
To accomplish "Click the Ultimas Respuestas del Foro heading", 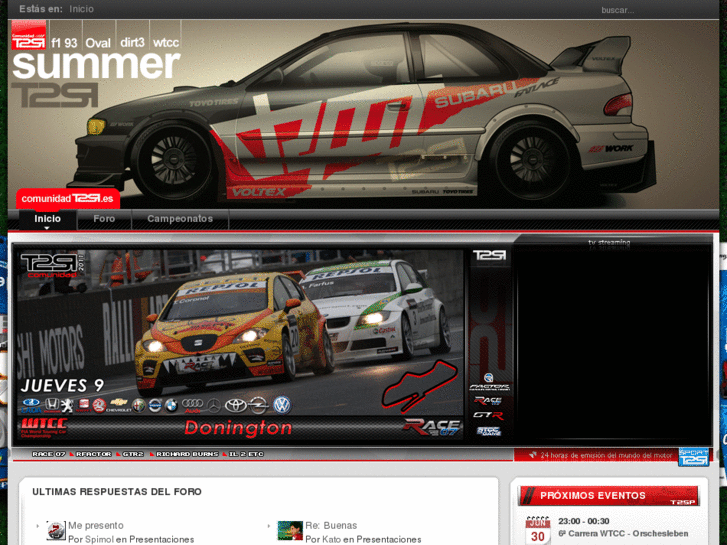I will tap(117, 492).
